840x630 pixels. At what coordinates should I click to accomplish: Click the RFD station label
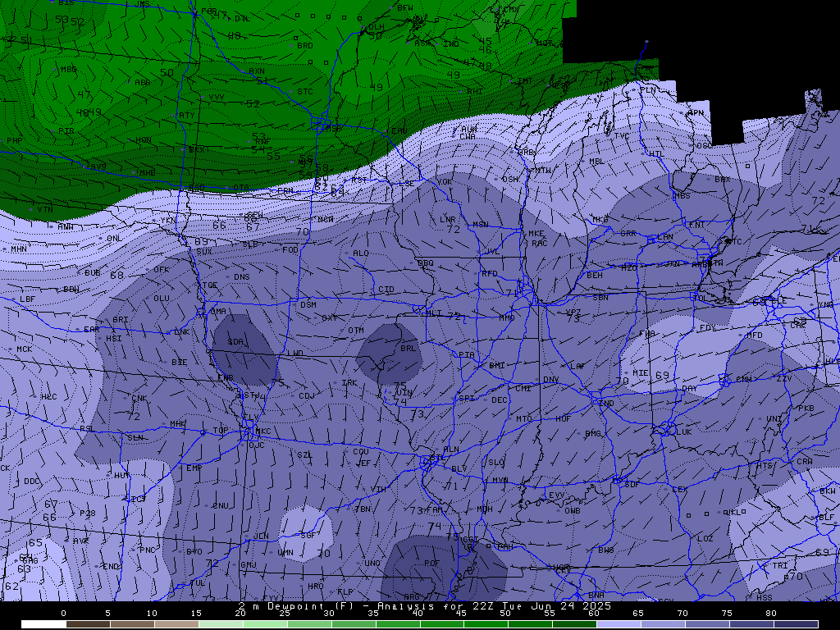(490, 274)
